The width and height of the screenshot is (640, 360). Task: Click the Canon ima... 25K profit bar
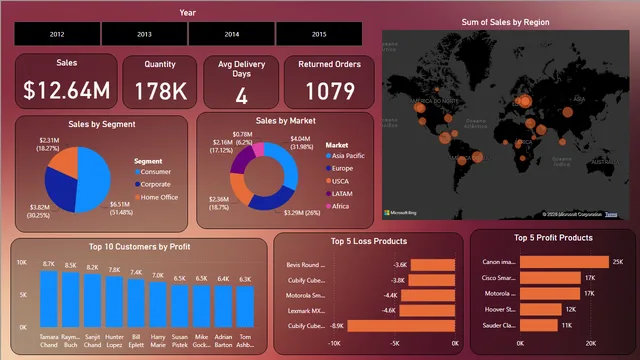(x=564, y=262)
